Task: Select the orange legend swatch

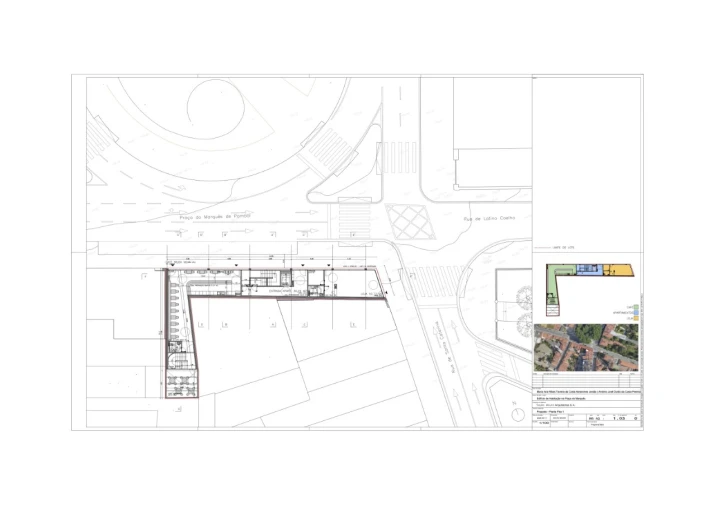Action: pos(636,318)
